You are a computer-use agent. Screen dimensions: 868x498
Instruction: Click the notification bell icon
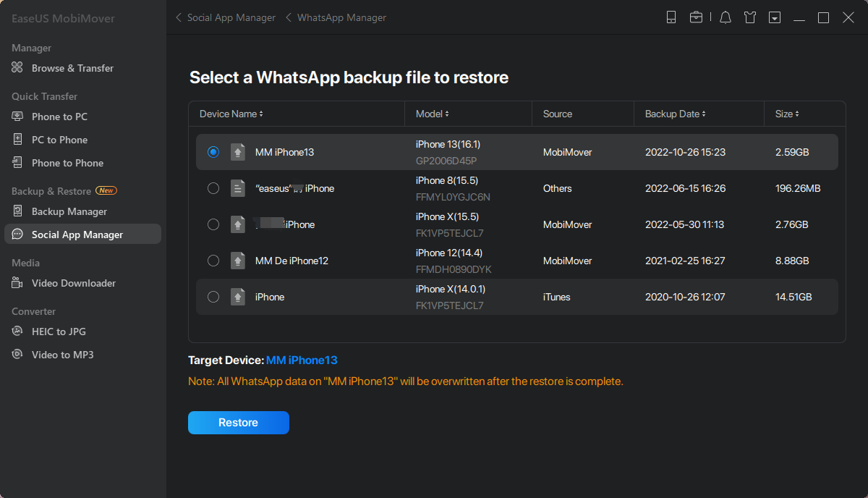(x=726, y=17)
